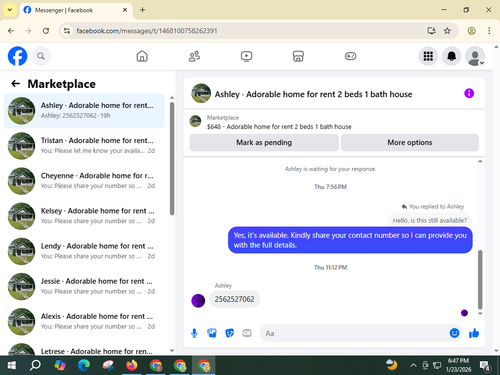Open the Jessie conversation
The width and height of the screenshot is (500, 375).
84,286
